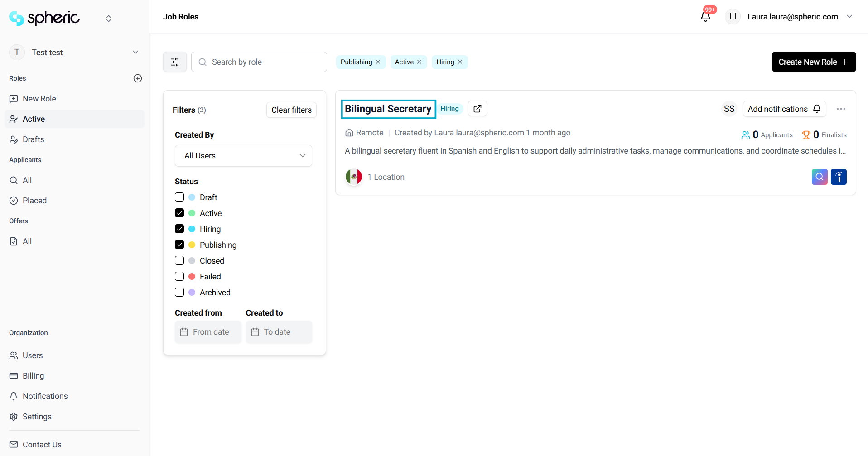Click the Create New Role button
Viewport: 868px width, 456px height.
[x=813, y=62]
